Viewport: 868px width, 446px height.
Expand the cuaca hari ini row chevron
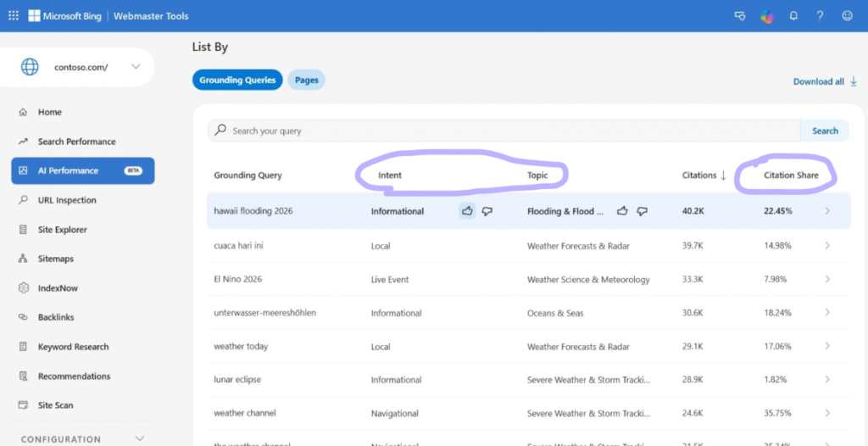coord(827,245)
